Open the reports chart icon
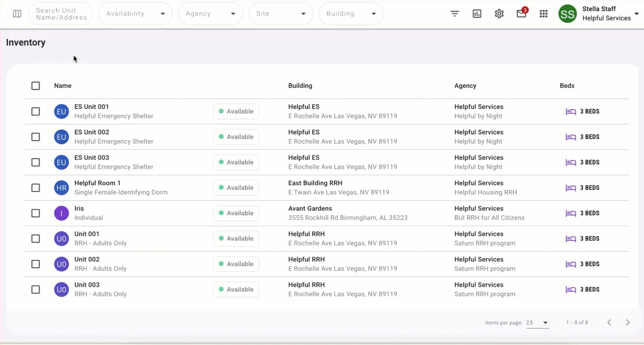This screenshot has height=345, width=644. [477, 14]
